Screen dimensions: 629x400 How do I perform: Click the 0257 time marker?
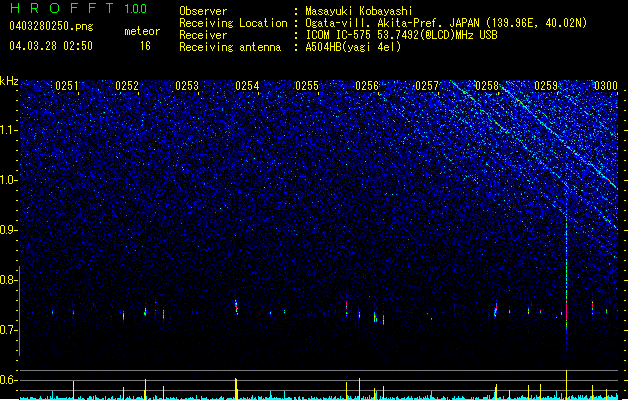click(427, 86)
